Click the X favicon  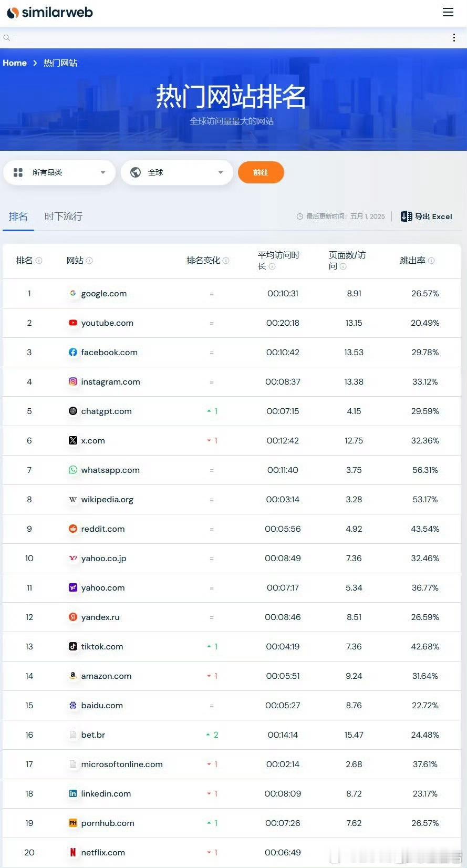click(73, 440)
